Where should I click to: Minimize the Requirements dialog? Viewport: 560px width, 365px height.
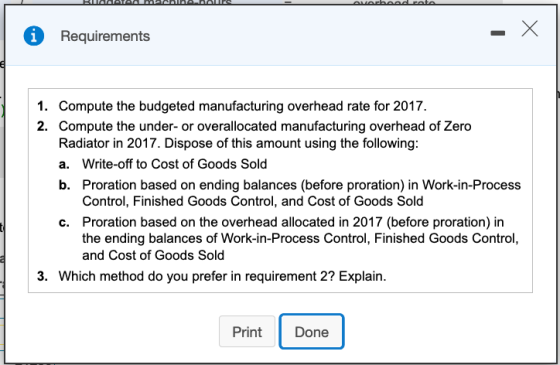point(498,33)
